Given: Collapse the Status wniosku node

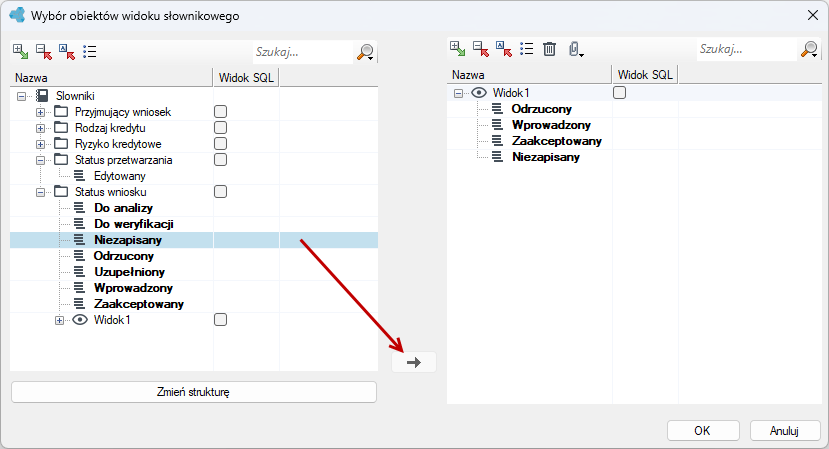Looking at the screenshot, I should [40, 193].
